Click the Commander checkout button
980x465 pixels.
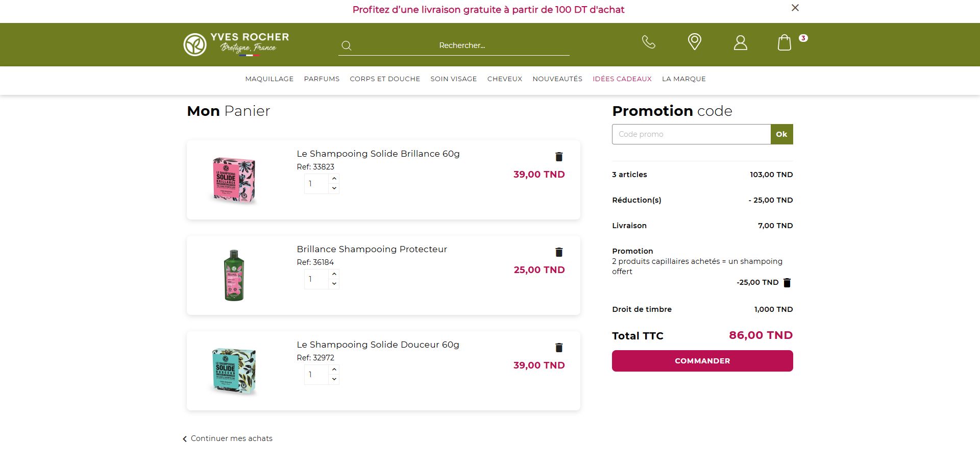(x=702, y=361)
